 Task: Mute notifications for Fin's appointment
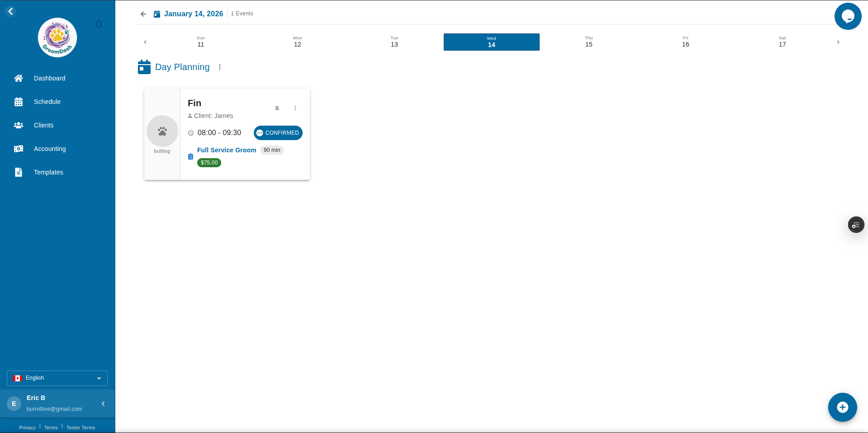point(277,108)
